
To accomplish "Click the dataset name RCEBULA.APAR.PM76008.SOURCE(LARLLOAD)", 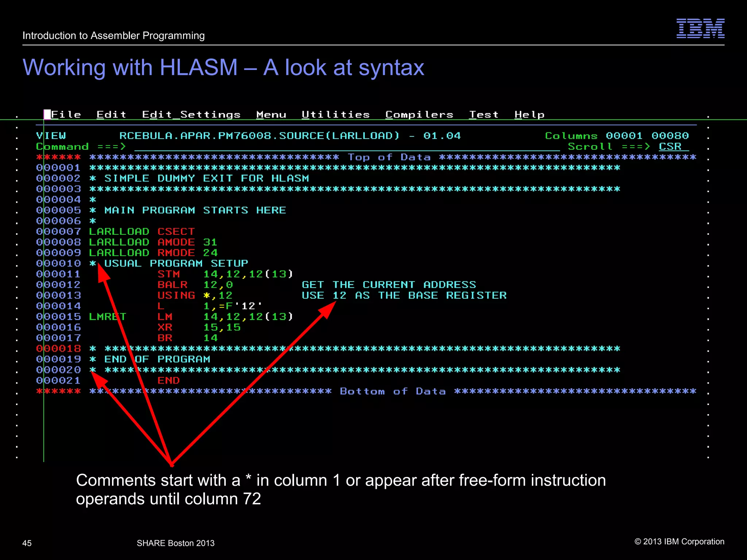I will tap(260, 136).
